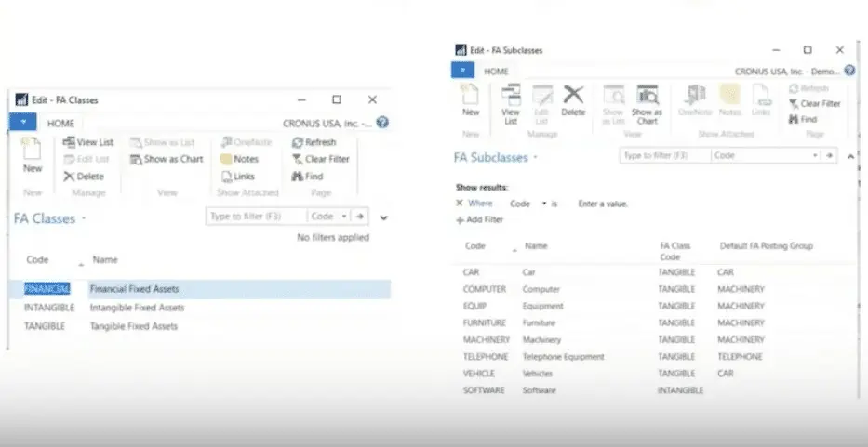Remove the Where Code filter row
868x447 pixels.
(459, 203)
